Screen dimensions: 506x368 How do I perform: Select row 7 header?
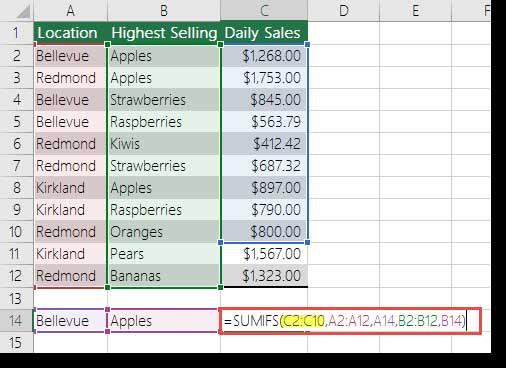point(16,166)
